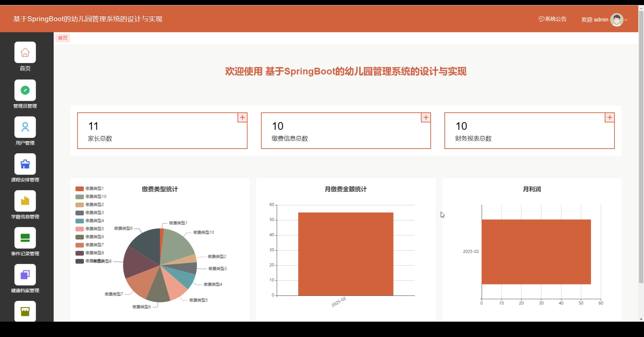Click the olive storefront icon at sidebar bottom

click(25, 311)
